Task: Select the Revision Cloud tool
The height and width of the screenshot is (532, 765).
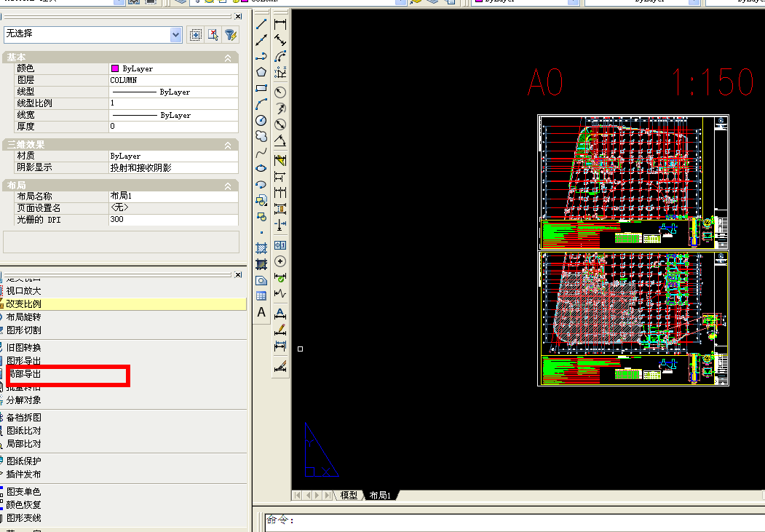Action: coord(261,136)
